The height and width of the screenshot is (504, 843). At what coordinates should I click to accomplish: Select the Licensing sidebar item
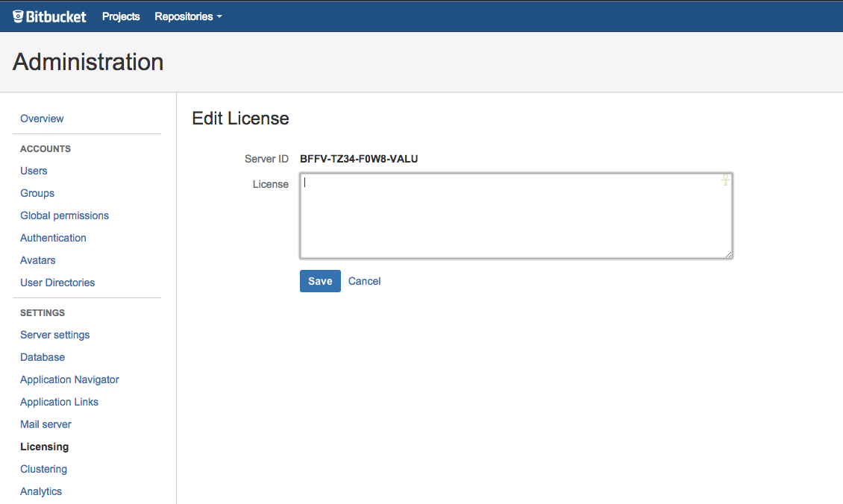pos(45,447)
